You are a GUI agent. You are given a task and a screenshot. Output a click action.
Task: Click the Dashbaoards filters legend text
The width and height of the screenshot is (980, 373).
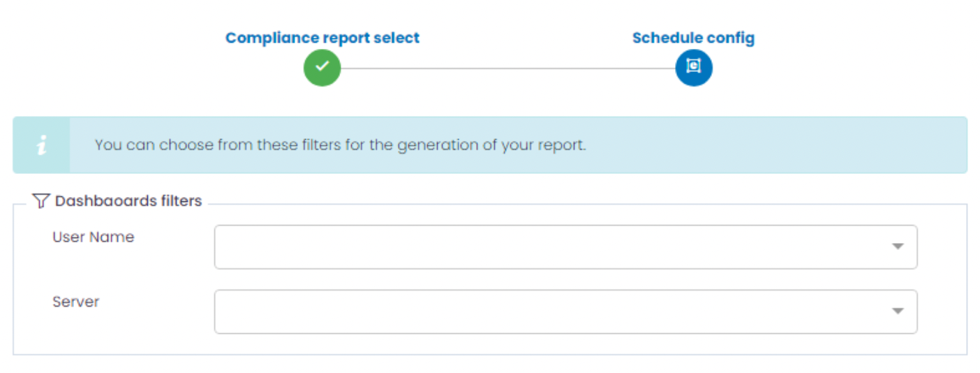(128, 201)
